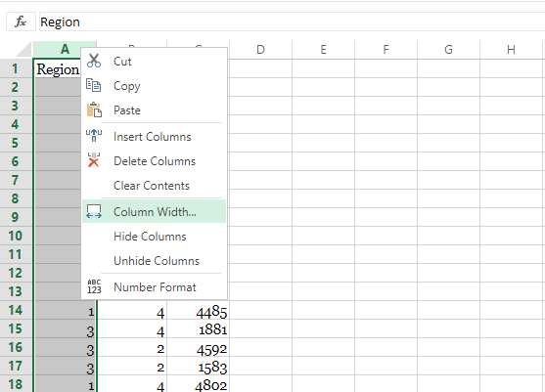Select row 13 header
Viewport: 545px width, 392px height.
(16, 291)
